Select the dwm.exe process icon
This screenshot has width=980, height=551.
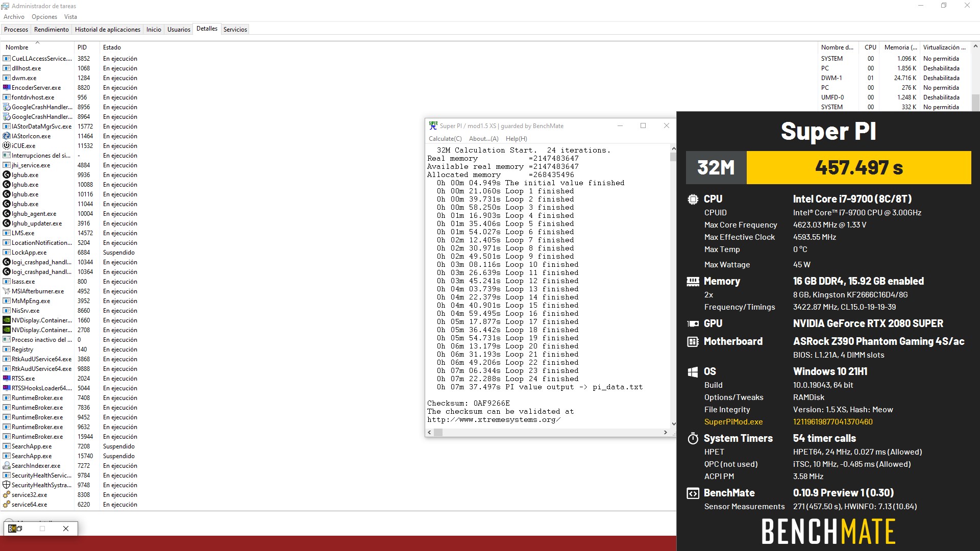point(7,78)
